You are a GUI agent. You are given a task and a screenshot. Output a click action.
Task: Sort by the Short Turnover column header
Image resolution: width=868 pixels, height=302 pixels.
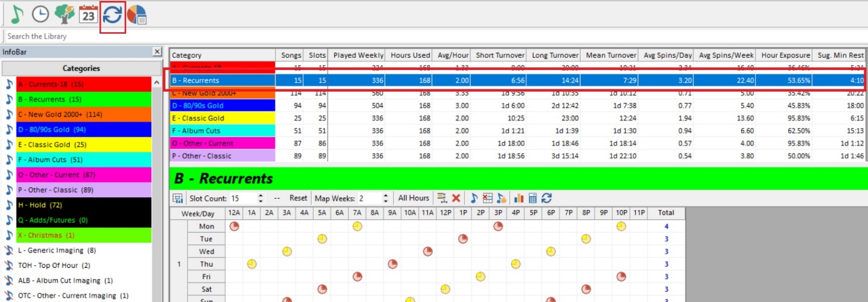500,55
